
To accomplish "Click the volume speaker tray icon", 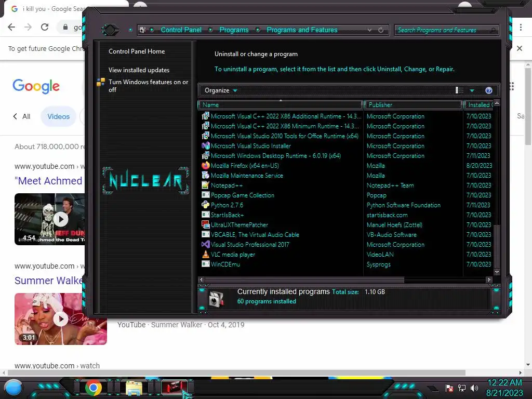I will pyautogui.click(x=474, y=388).
